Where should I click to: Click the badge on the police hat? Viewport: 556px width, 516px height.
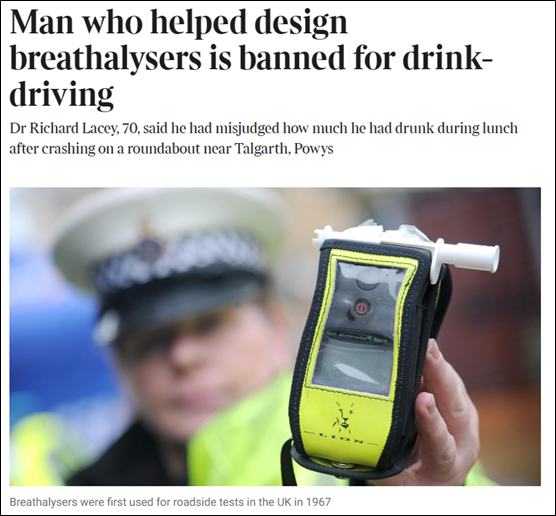coord(148,245)
